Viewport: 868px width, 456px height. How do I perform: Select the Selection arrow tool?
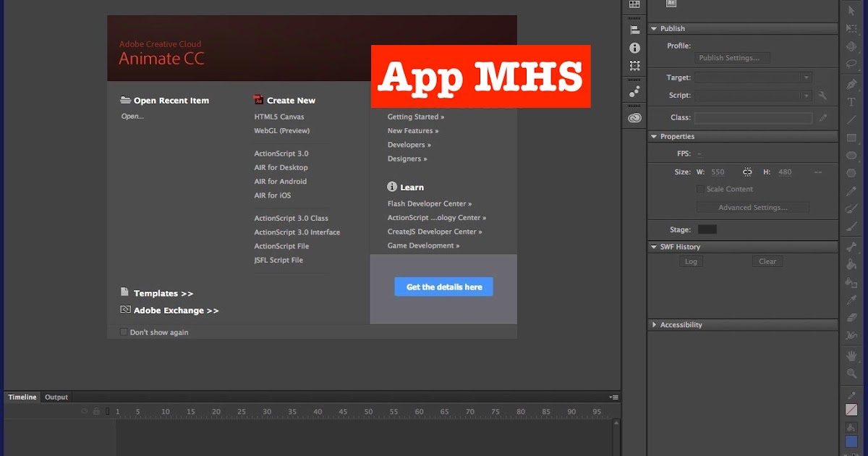[x=851, y=10]
